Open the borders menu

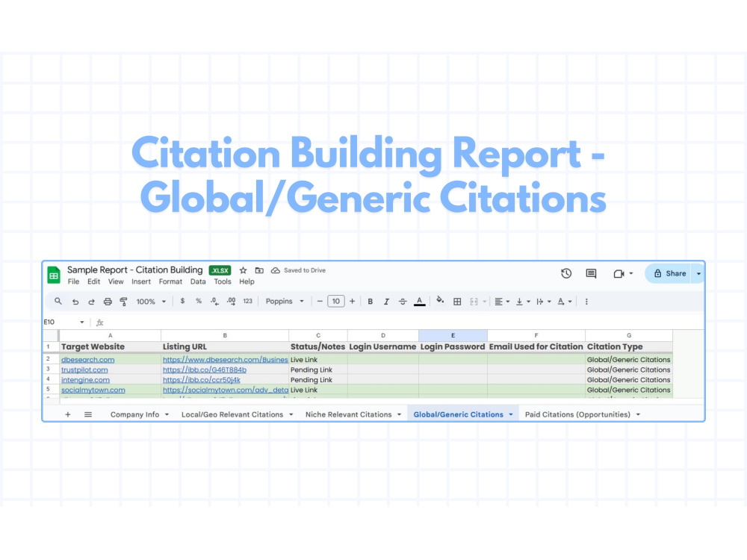(x=457, y=302)
